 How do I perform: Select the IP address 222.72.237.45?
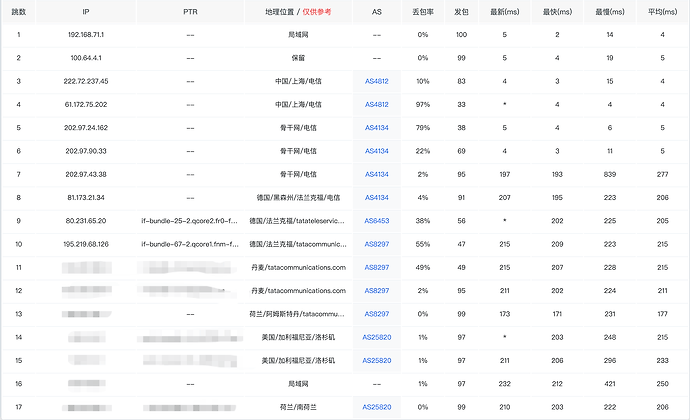point(86,81)
